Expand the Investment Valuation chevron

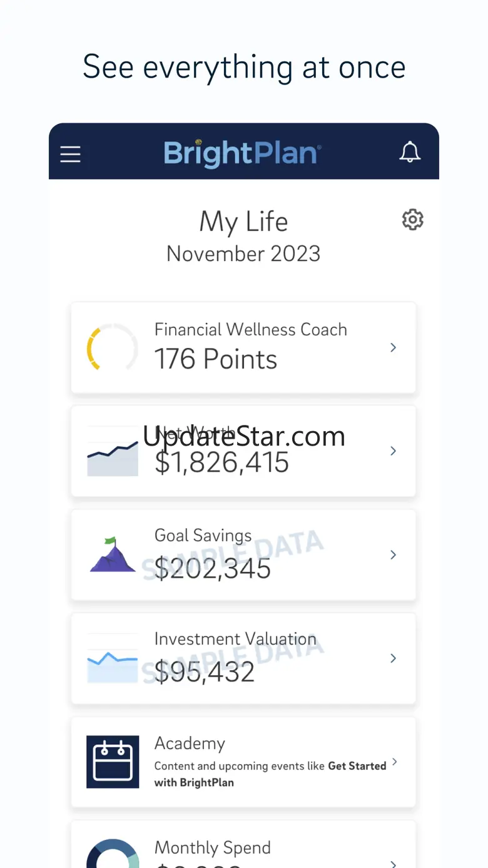(x=394, y=658)
